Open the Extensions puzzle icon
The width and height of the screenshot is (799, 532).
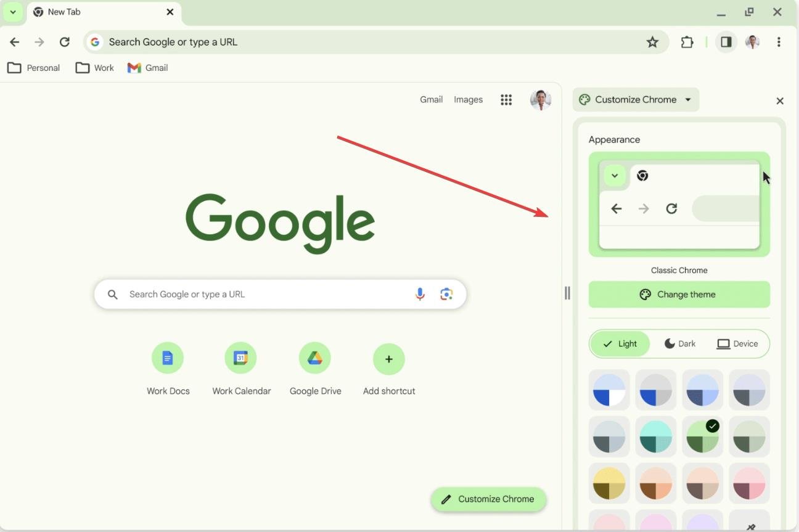(687, 42)
